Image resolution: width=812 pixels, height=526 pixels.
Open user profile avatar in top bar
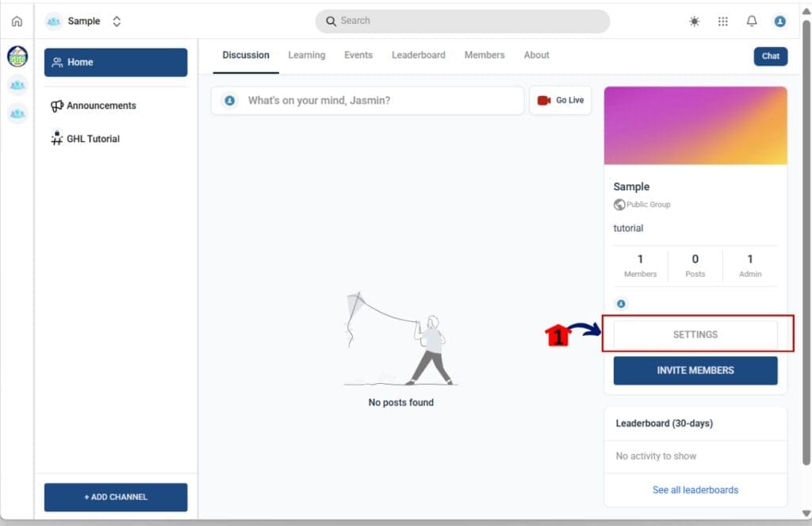(780, 21)
